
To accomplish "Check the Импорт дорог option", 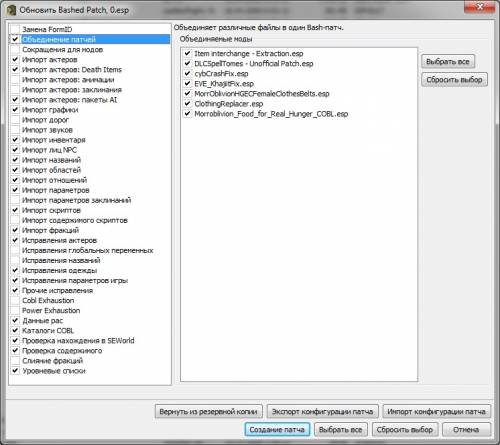I will click(15, 120).
